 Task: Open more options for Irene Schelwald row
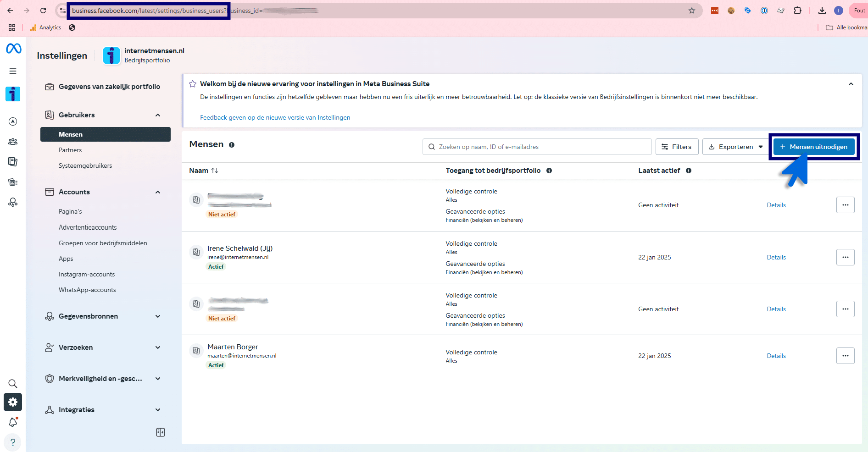click(x=845, y=257)
